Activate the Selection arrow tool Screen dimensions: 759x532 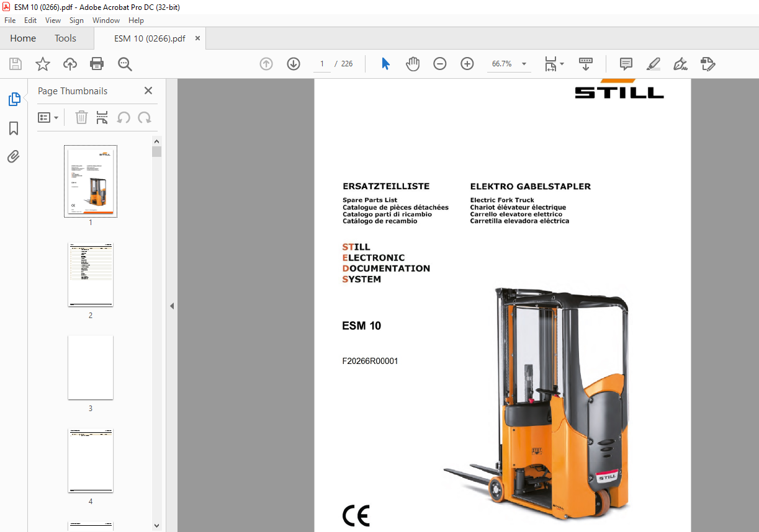click(x=385, y=64)
